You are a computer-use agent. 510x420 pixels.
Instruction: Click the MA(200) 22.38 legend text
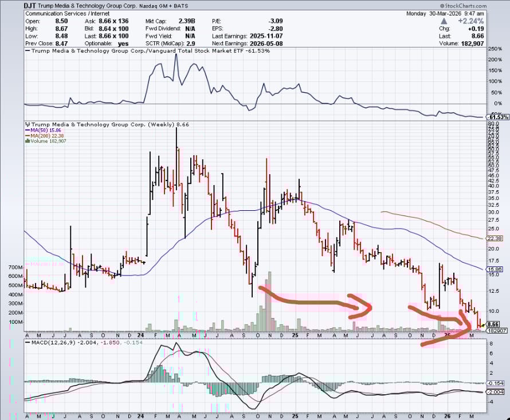(x=47, y=136)
